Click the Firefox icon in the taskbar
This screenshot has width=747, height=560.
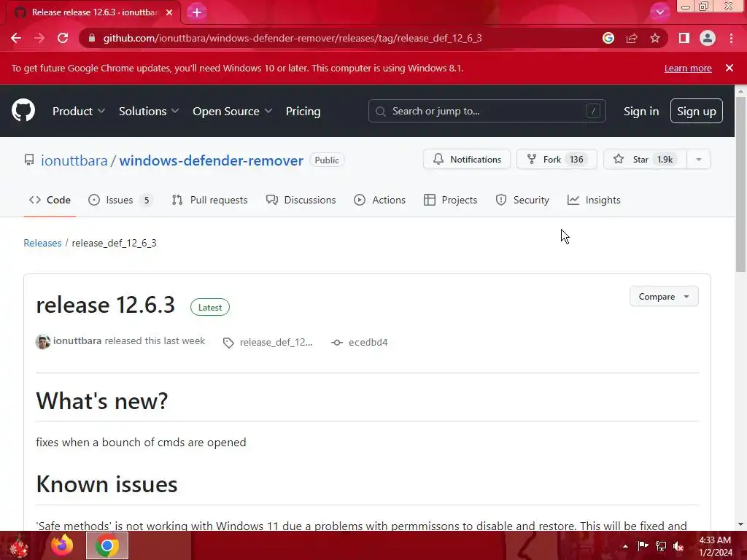(x=63, y=545)
